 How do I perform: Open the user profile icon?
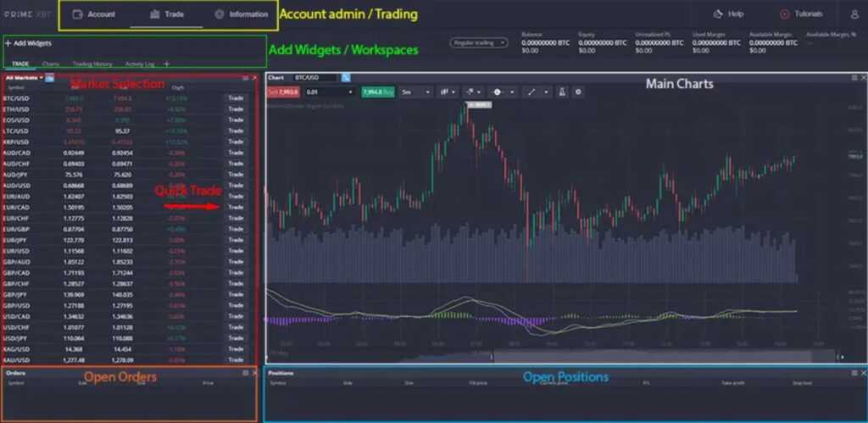click(854, 15)
